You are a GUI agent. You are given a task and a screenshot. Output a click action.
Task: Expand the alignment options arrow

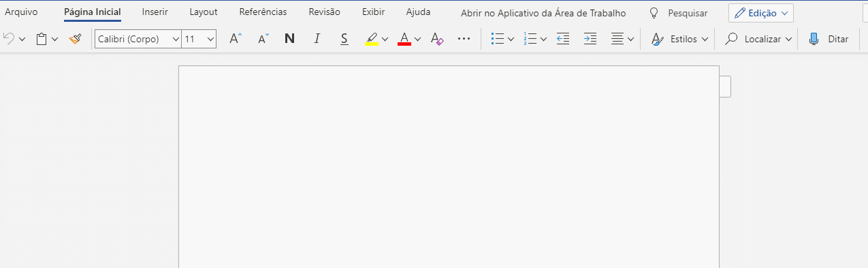coord(630,40)
